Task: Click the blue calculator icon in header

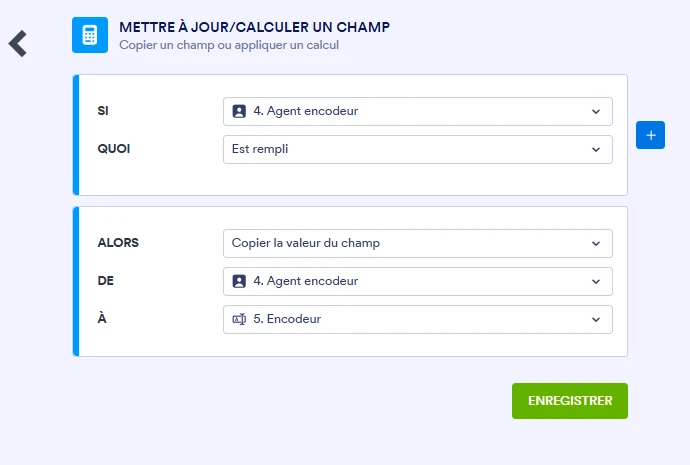Action: click(90, 34)
